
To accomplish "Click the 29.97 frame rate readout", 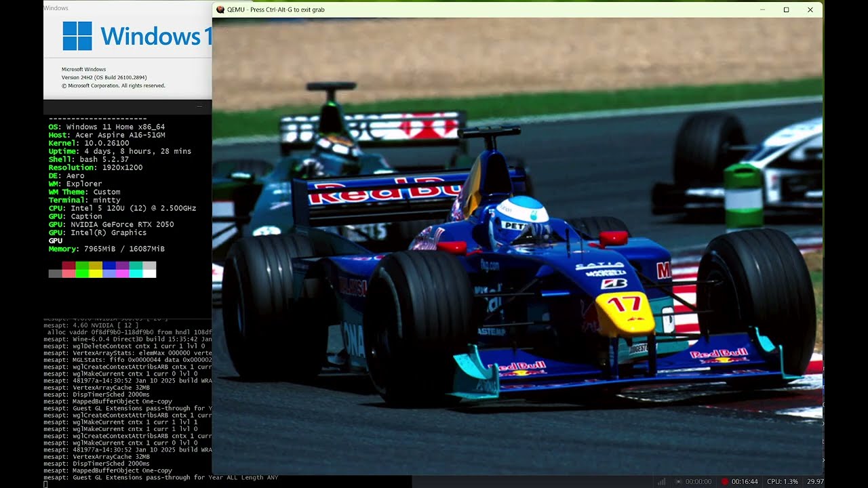I will [x=816, y=481].
